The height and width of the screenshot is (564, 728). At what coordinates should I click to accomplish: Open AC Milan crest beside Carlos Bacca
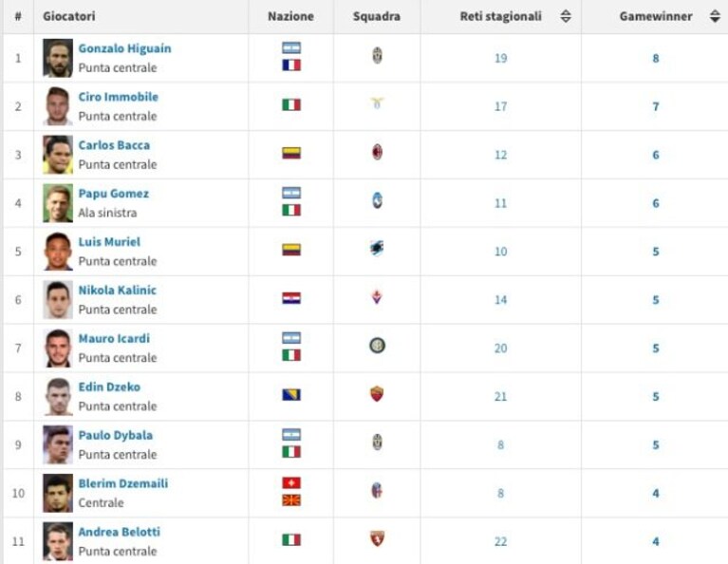(377, 152)
